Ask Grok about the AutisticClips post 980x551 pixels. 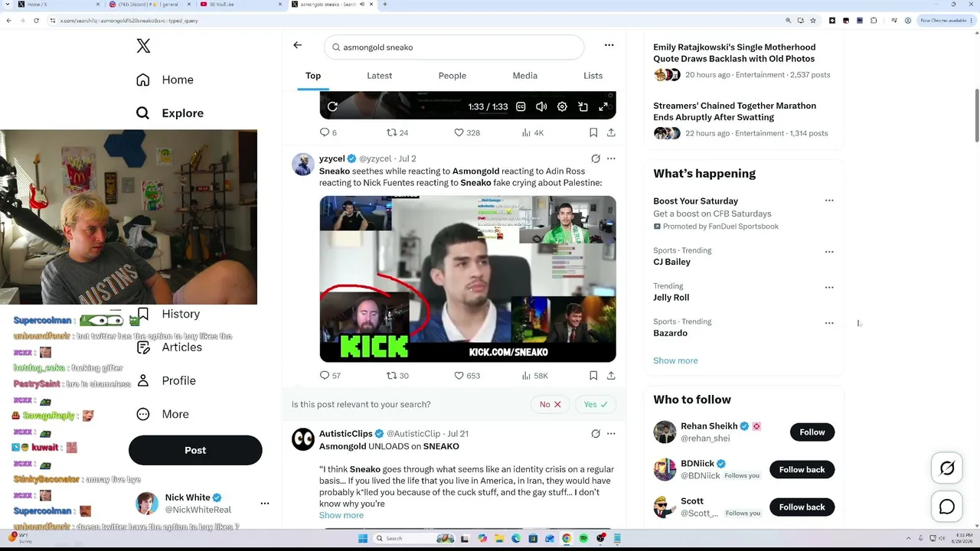(596, 434)
